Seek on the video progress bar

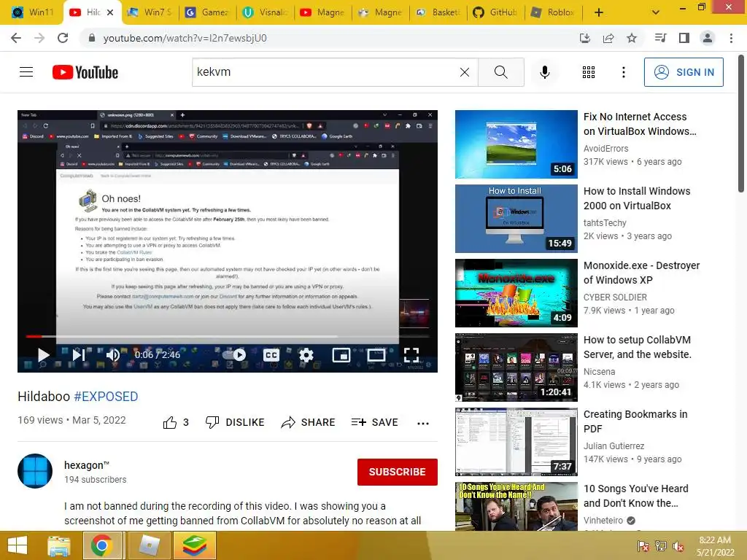228,336
